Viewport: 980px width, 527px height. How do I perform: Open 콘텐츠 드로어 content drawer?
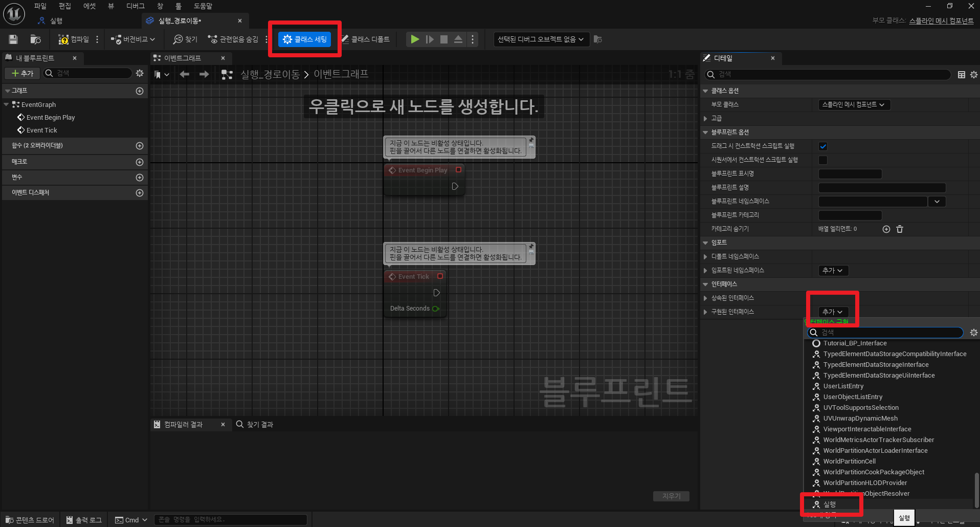[30, 520]
